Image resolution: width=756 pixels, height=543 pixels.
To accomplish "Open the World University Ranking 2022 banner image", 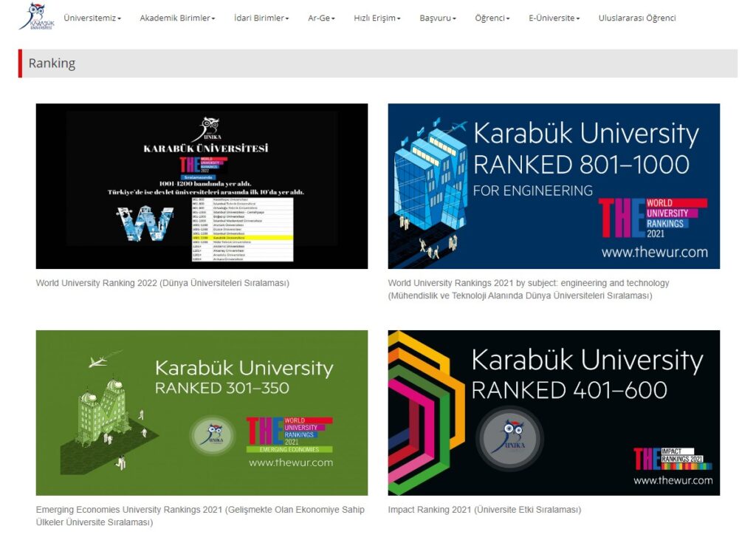I will tap(202, 186).
